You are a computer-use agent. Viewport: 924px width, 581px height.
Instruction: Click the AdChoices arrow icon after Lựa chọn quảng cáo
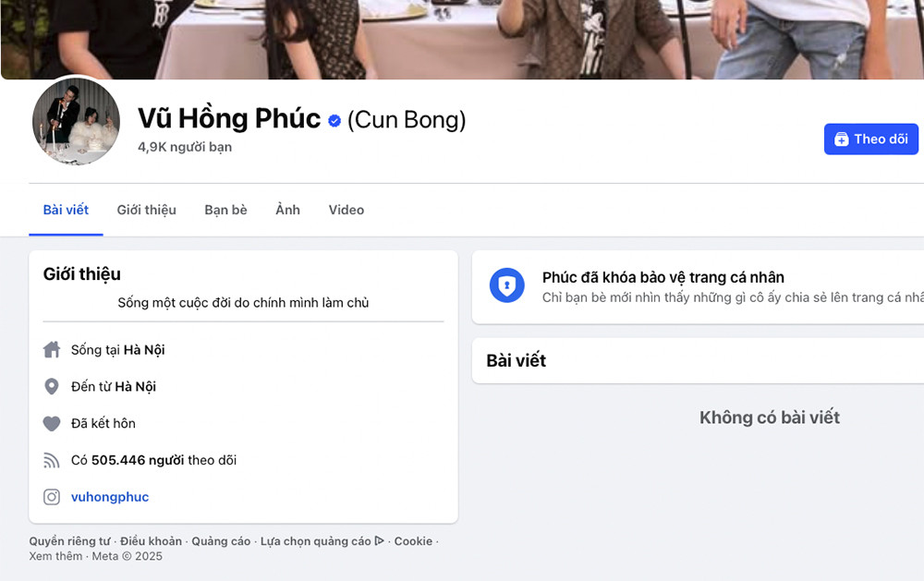pyautogui.click(x=380, y=541)
